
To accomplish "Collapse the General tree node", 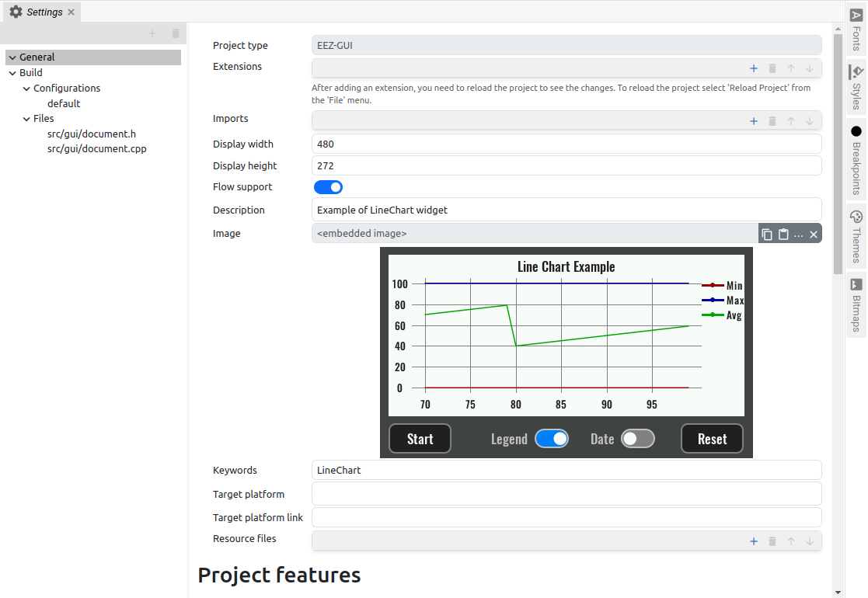I will tap(12, 57).
